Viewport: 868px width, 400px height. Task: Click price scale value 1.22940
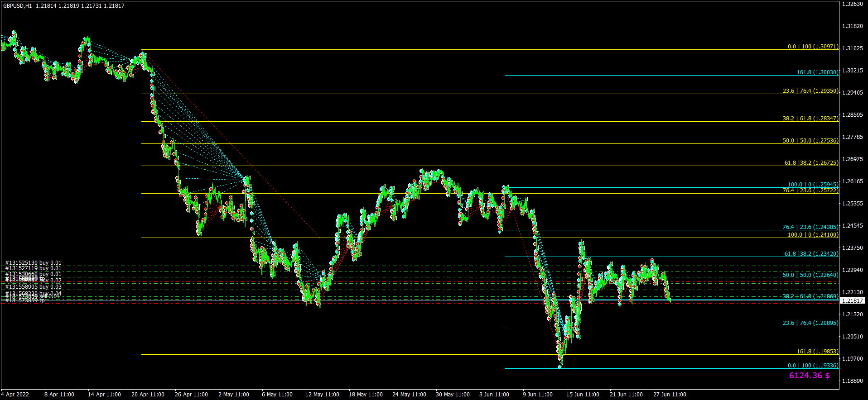pyautogui.click(x=852, y=270)
